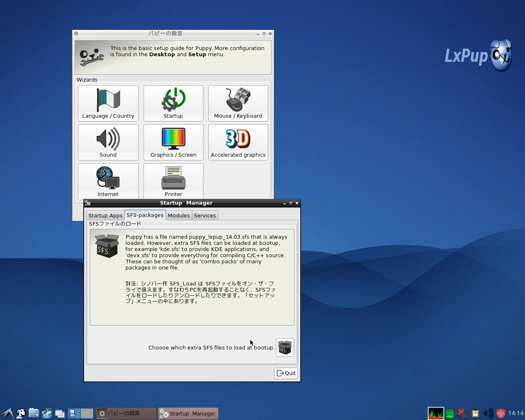The width and height of the screenshot is (525, 420).
Task: Open the Internet connection wizard
Action: pos(108,181)
